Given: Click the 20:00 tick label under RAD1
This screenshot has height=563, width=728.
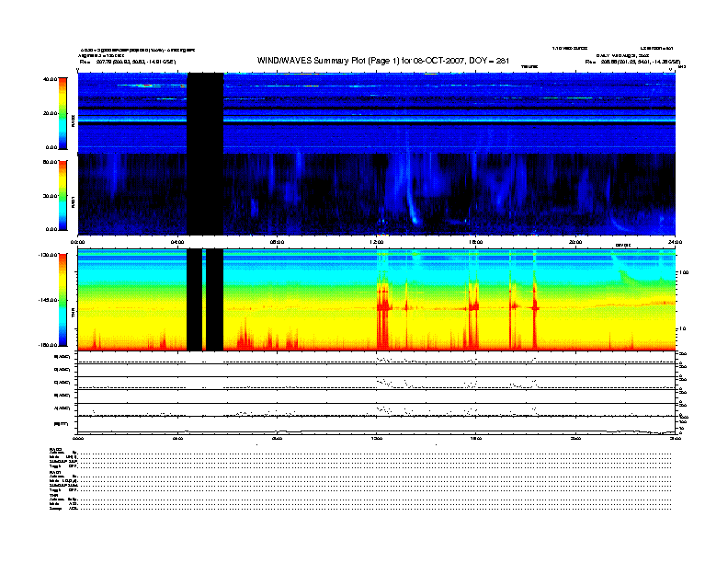Looking at the screenshot, I should 575,242.
